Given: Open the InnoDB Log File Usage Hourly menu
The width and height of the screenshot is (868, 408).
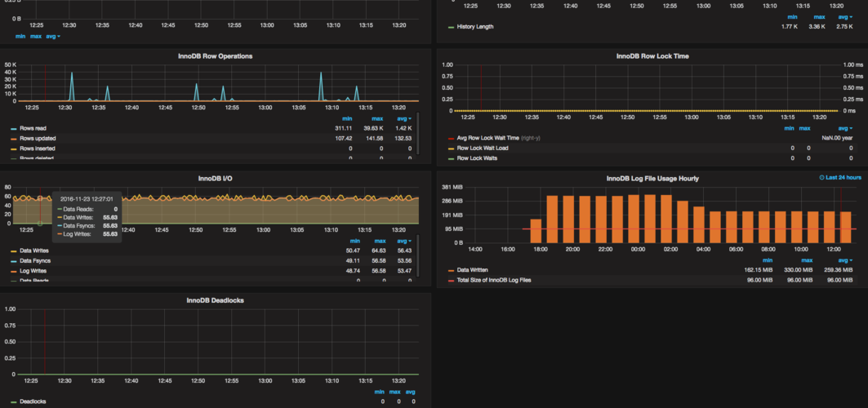Looking at the screenshot, I should 652,178.
